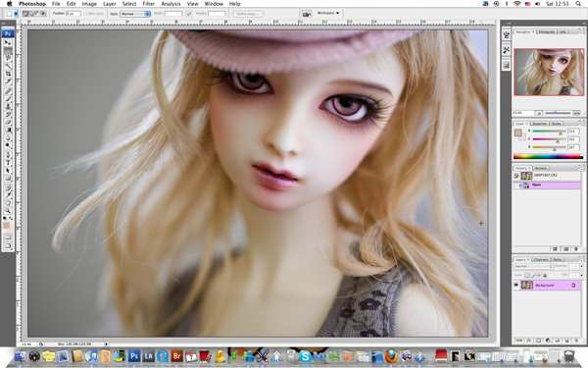
Task: Select the Path Selection tool
Action: (x=8, y=171)
